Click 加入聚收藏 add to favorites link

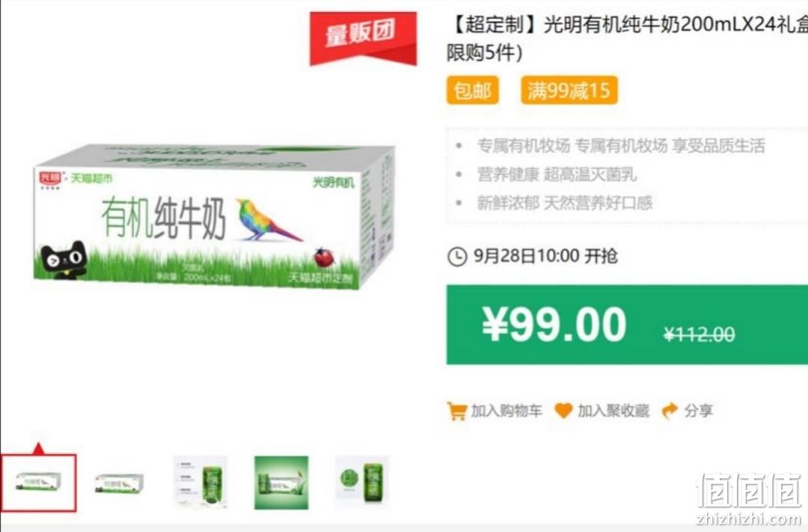tap(602, 411)
